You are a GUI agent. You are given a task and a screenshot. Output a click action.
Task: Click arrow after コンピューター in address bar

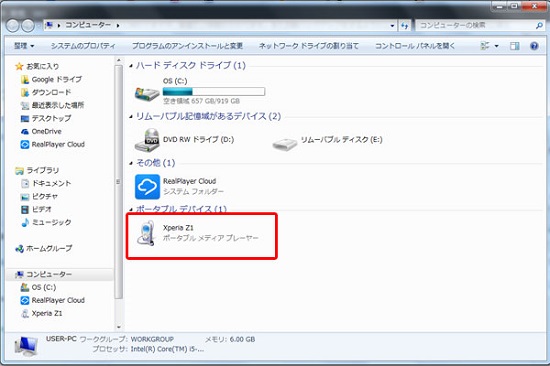tap(118, 25)
